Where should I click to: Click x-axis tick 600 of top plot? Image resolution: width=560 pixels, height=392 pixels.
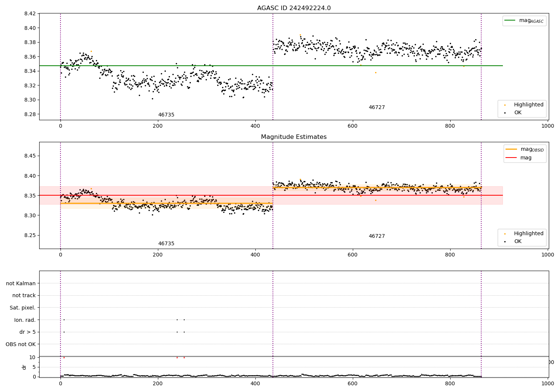pyautogui.click(x=353, y=126)
